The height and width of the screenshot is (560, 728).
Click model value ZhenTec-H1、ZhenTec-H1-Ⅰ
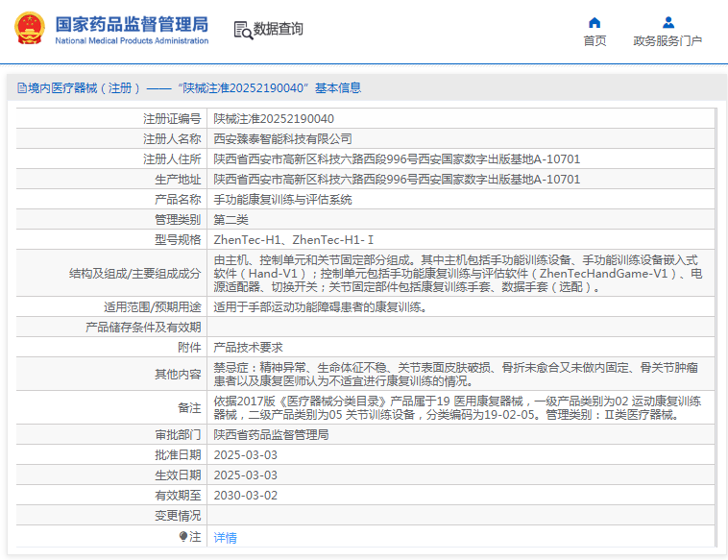click(294, 239)
